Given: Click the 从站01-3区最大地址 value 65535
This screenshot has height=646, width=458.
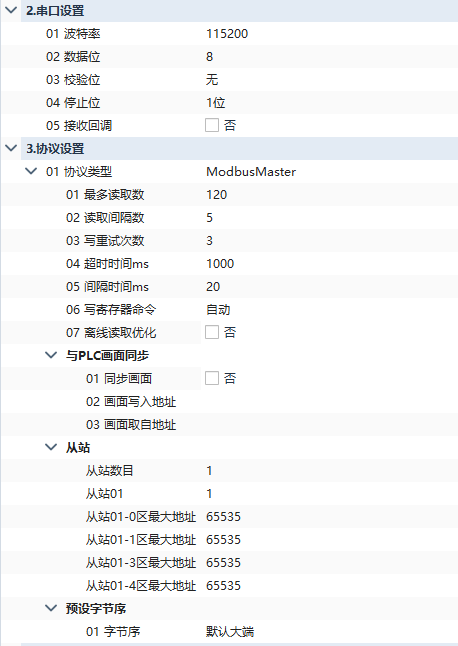Looking at the screenshot, I should click(223, 562).
